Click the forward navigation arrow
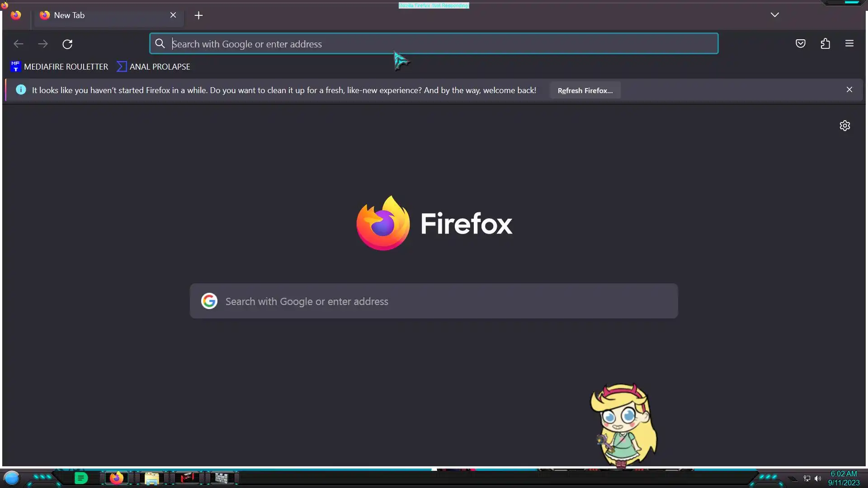868x488 pixels. coord(43,44)
